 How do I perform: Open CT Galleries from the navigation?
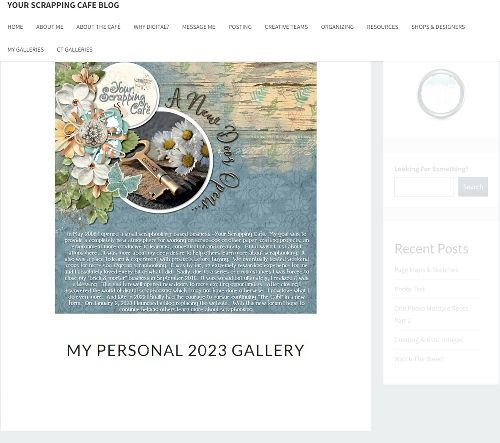[x=74, y=50]
